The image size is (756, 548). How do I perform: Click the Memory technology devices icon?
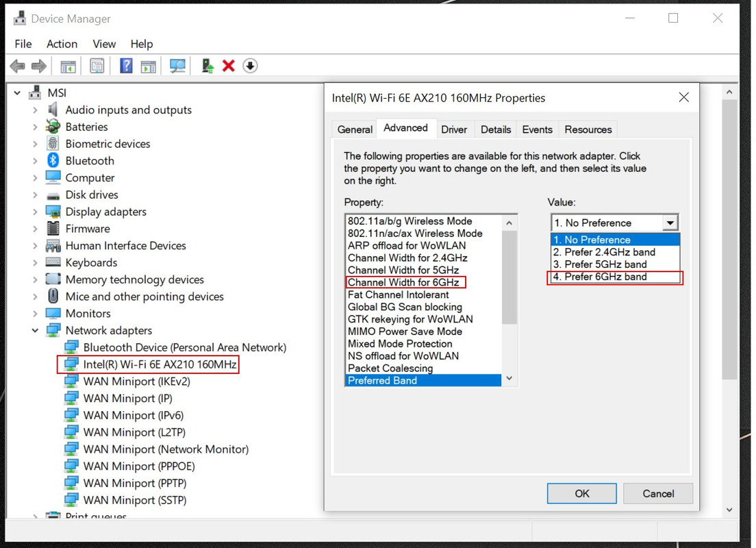[53, 279]
